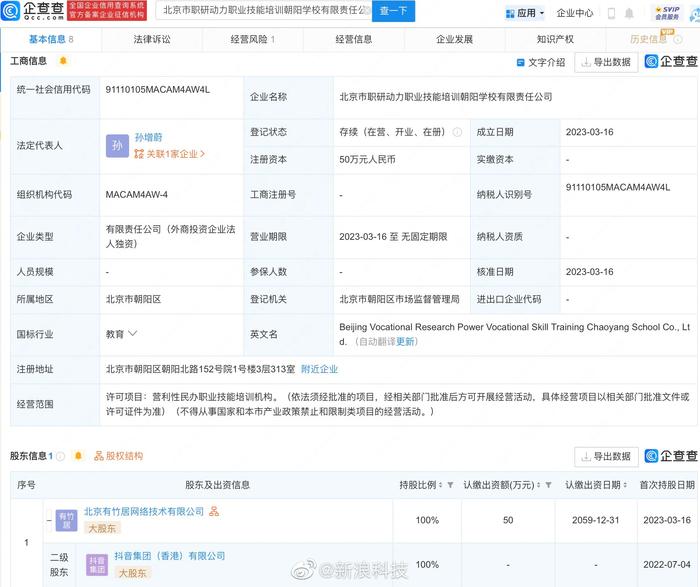Image resolution: width=700 pixels, height=587 pixels.
Task: Click the filter icon next to 认缴出资额
Action: [x=548, y=485]
